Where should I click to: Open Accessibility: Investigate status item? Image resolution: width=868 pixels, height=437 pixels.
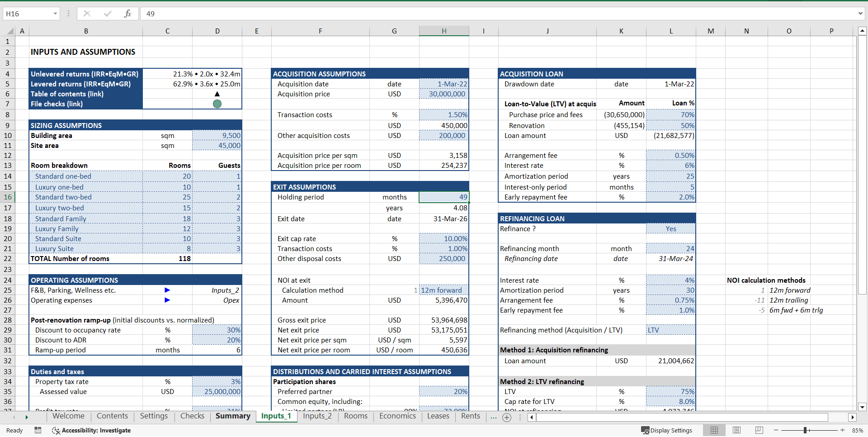tap(91, 430)
